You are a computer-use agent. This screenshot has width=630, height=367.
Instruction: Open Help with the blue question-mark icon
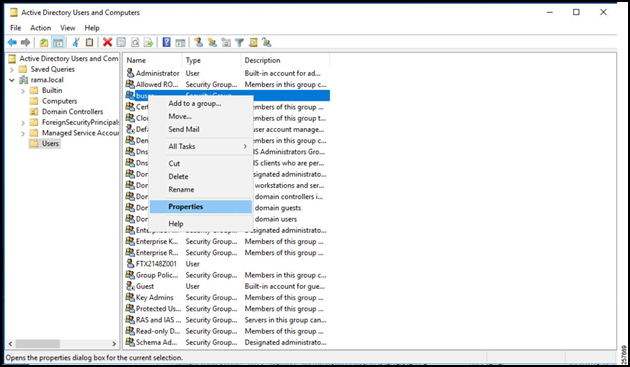(166, 42)
